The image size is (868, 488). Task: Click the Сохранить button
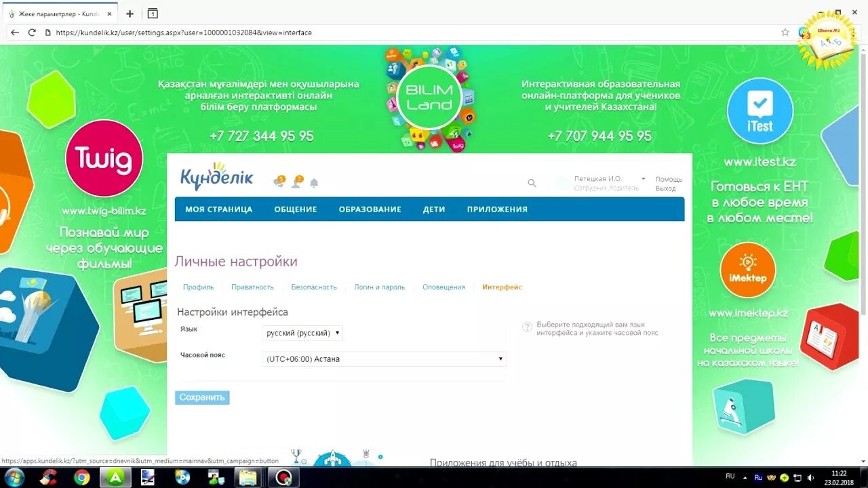pos(202,397)
